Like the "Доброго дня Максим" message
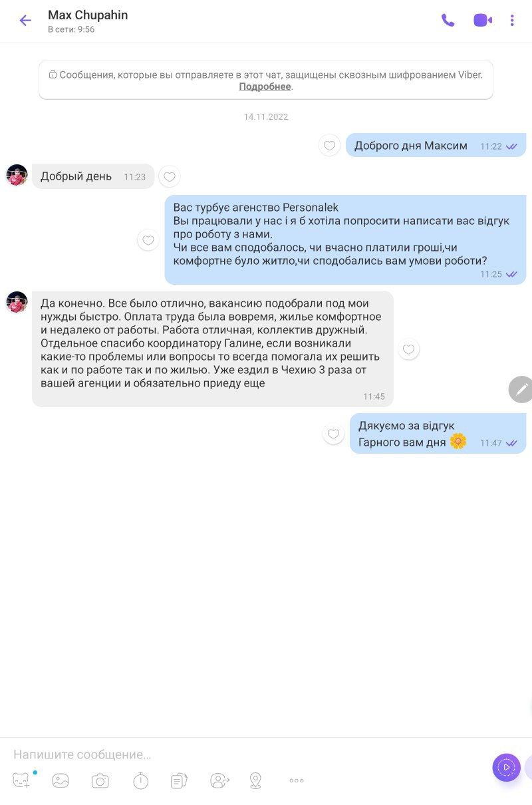Viewport: 532px width, 805px height. pos(329,145)
